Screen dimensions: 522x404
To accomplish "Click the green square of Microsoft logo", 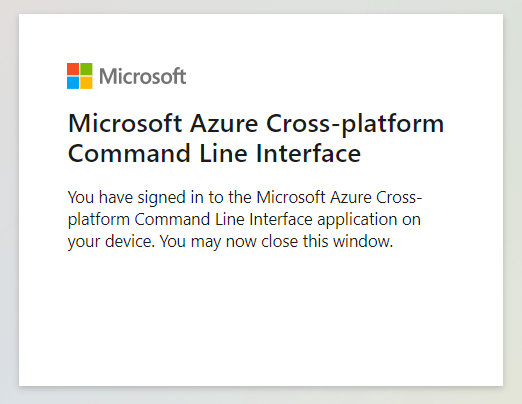I will coord(86,69).
